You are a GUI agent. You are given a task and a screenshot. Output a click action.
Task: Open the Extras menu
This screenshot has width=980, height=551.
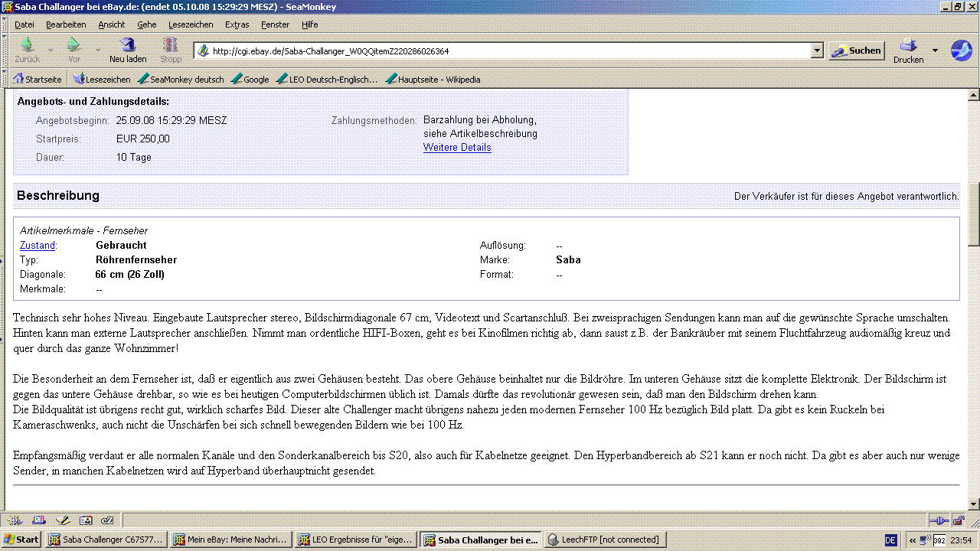pos(237,24)
